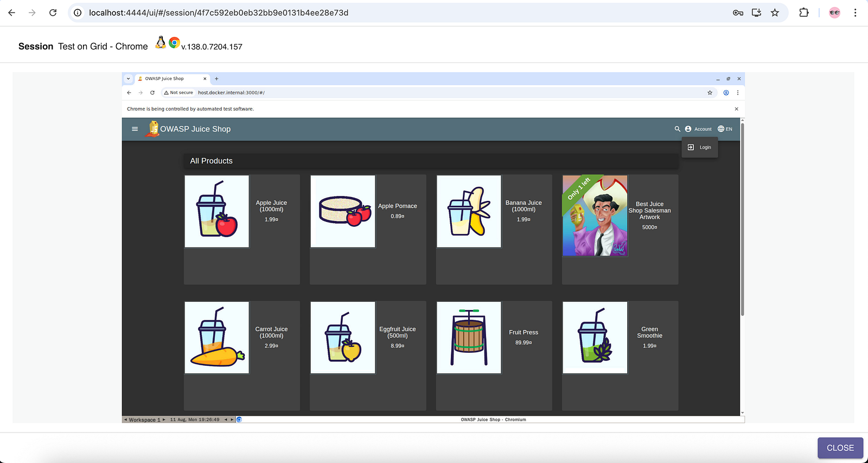Click the Juice Shop page scrollbar
The image size is (868, 463).
click(x=742, y=219)
